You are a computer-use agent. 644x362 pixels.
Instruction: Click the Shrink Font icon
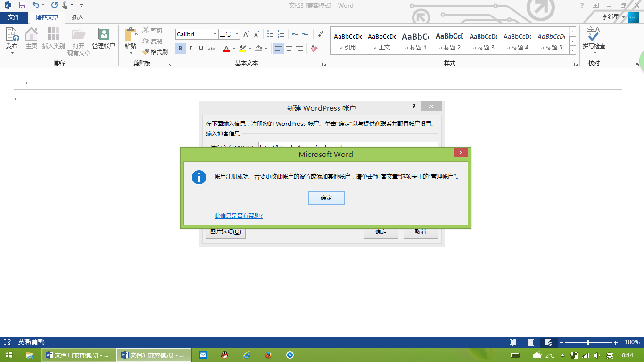256,34
